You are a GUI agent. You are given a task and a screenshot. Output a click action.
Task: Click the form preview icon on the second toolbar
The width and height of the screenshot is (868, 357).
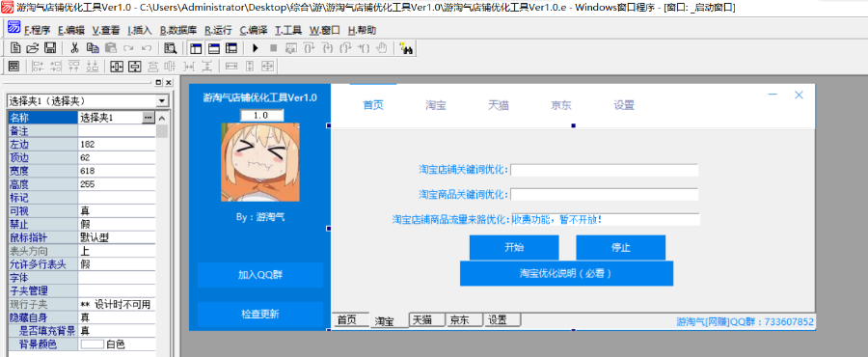[x=14, y=67]
